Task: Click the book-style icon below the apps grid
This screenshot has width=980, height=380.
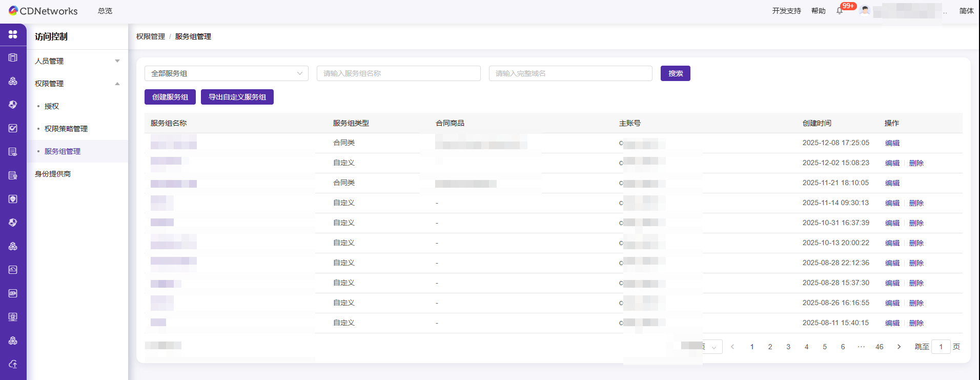Action: 13,57
